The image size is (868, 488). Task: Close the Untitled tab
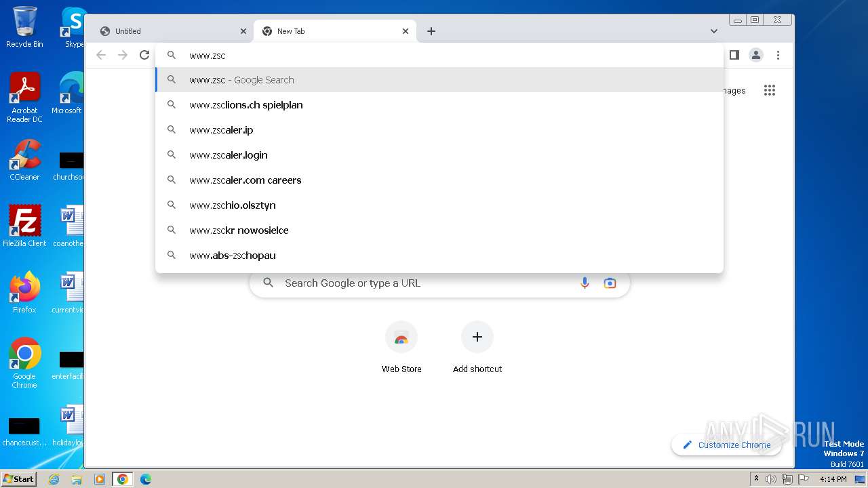[243, 31]
